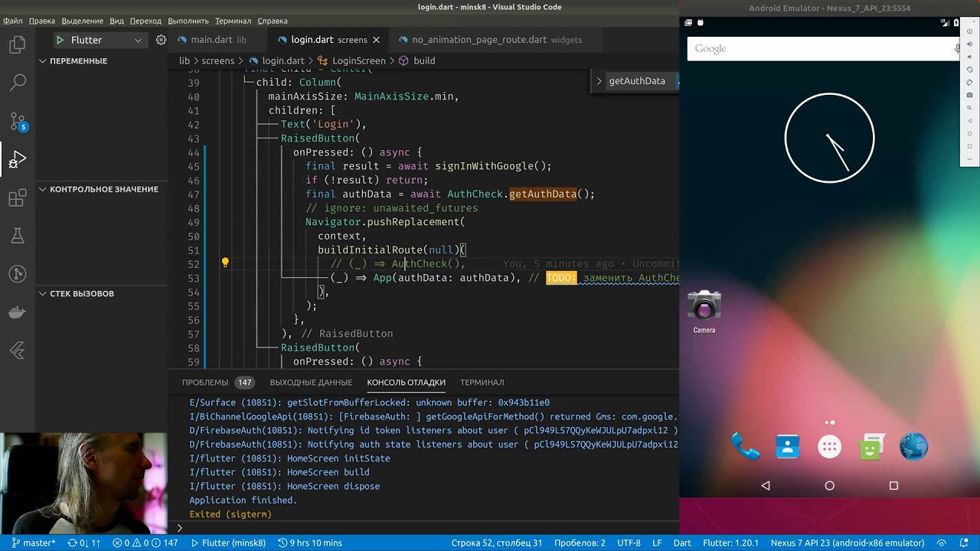Tap the analog clock widget on emulator
The height and width of the screenshot is (551, 980).
(x=829, y=138)
